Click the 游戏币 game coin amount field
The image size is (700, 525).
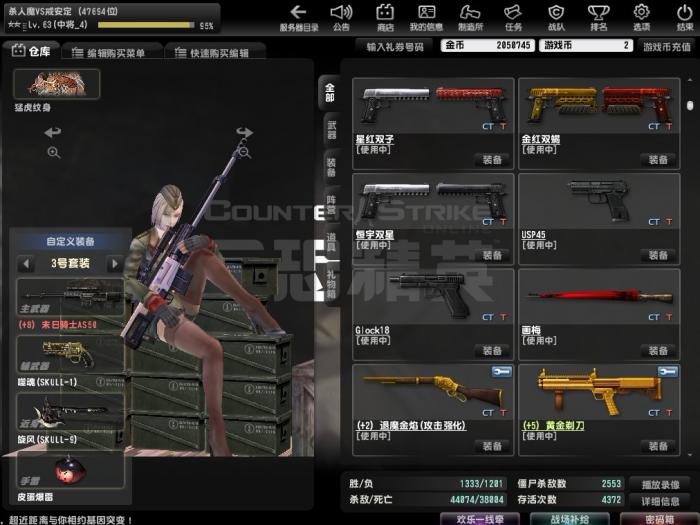[586, 45]
